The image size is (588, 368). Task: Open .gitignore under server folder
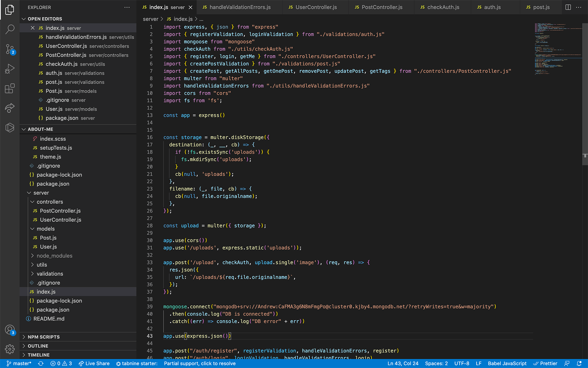(x=78, y=283)
